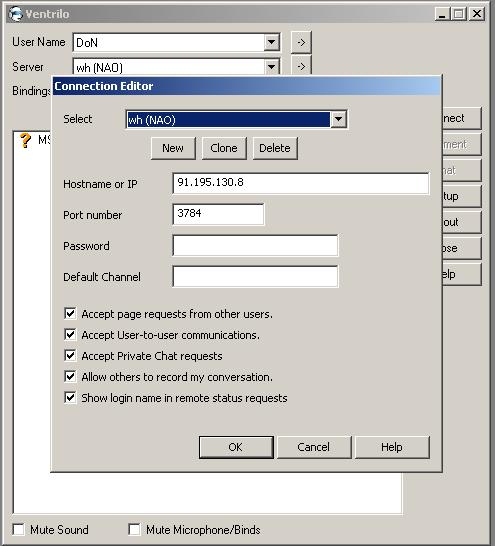Click the Help button in Ventrilo main window

462,274
